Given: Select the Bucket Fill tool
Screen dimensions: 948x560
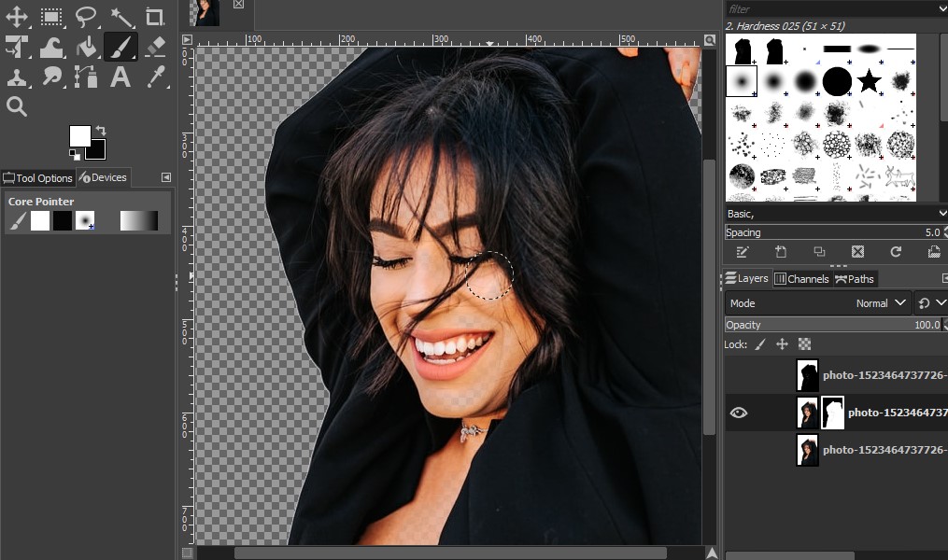Looking at the screenshot, I should pyautogui.click(x=86, y=46).
